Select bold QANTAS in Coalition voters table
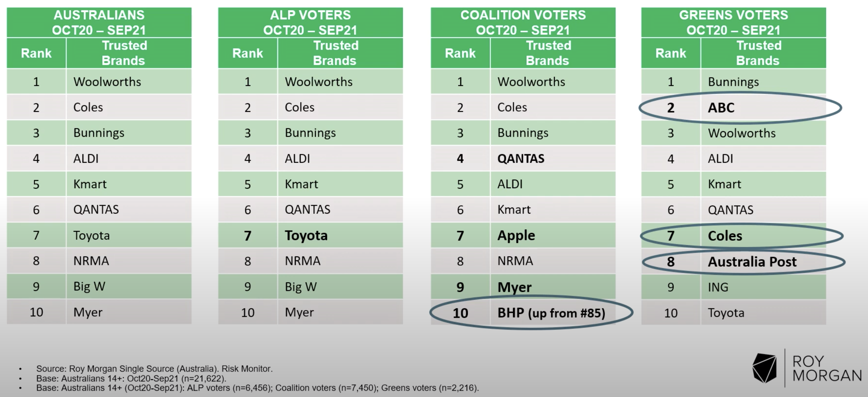 pyautogui.click(x=521, y=159)
